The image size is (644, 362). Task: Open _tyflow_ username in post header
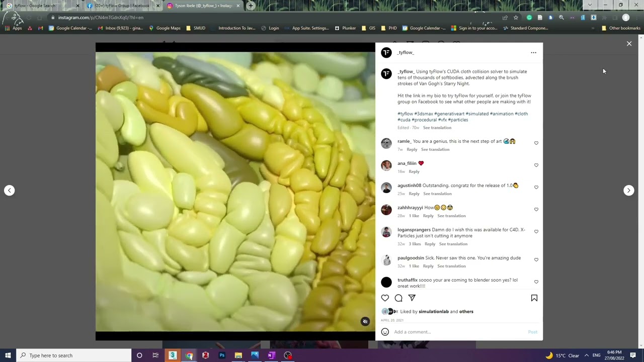tap(406, 52)
